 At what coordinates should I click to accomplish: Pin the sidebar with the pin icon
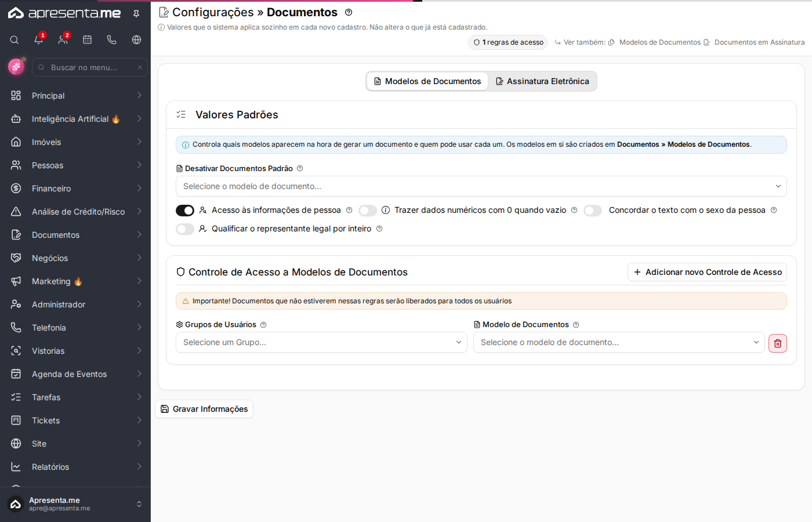[136, 13]
